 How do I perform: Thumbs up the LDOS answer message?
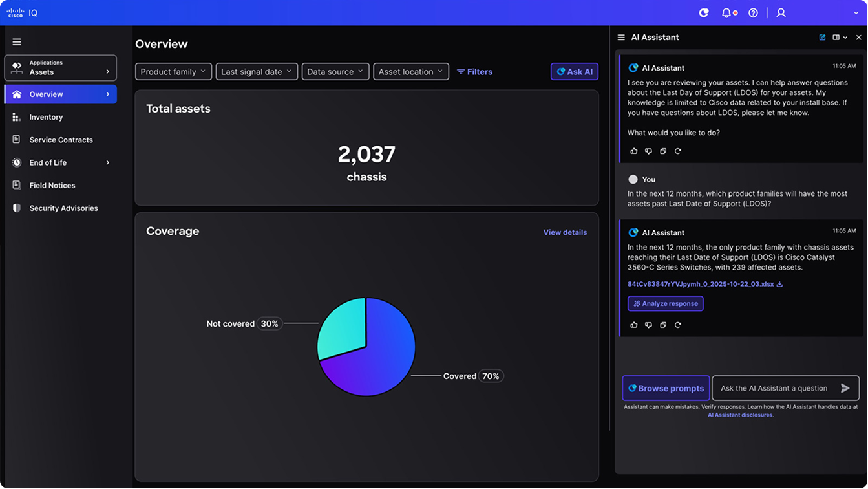pos(634,325)
